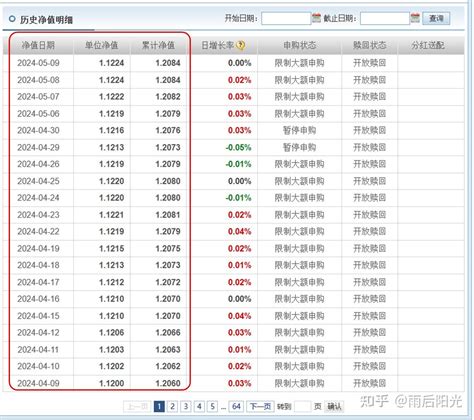This screenshot has height=420, width=474.
Task: Focus the 转到 page number input box
Action: [303, 406]
